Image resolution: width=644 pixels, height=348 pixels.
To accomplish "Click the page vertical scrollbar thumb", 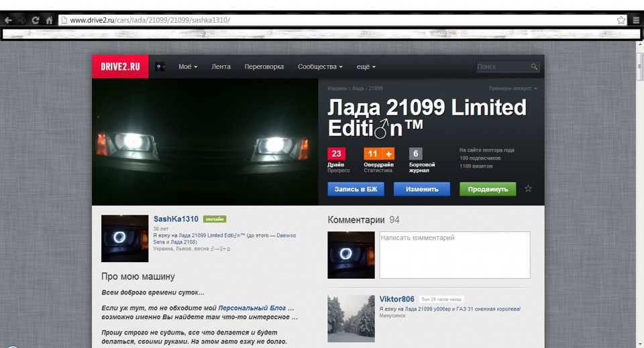I will point(639,66).
